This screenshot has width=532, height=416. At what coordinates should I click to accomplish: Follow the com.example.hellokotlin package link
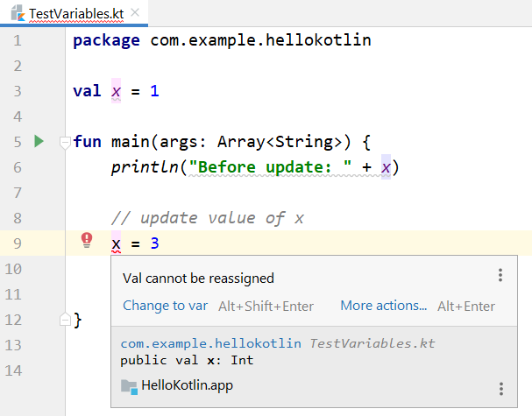211,343
